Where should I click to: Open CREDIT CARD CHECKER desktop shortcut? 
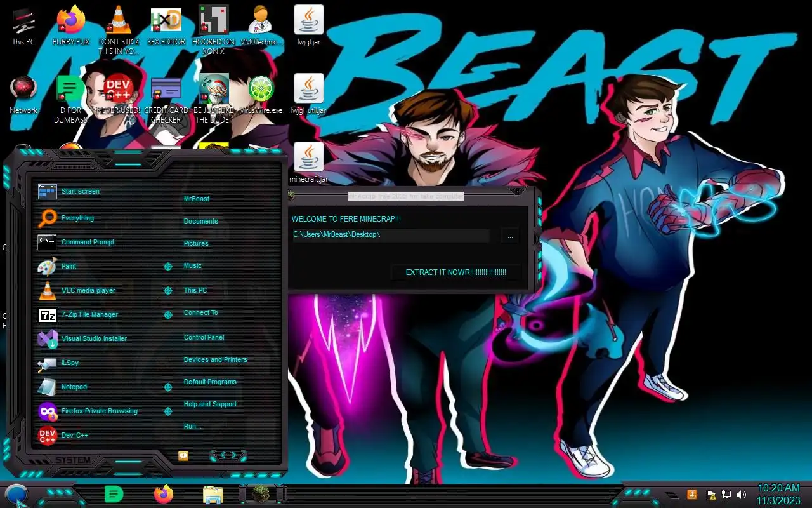[x=166, y=99]
